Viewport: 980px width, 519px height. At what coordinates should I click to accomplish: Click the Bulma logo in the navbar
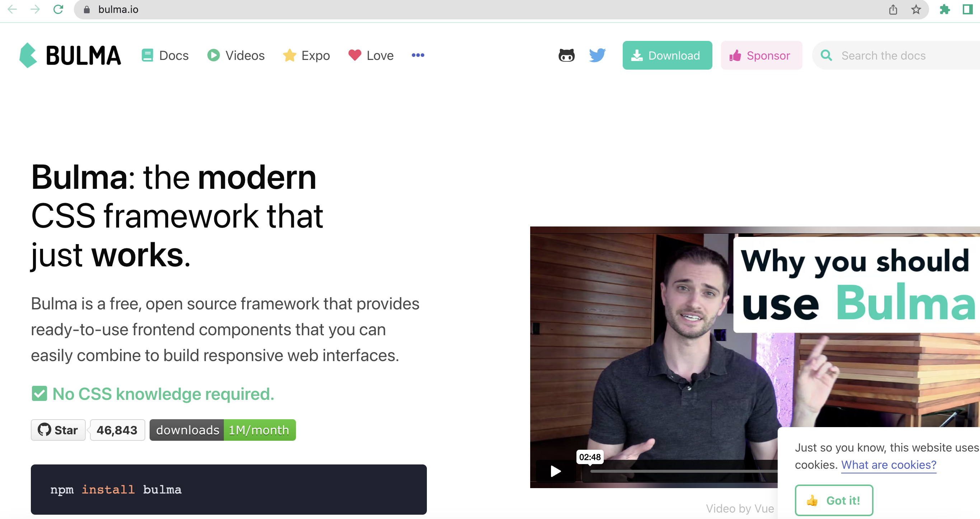70,56
